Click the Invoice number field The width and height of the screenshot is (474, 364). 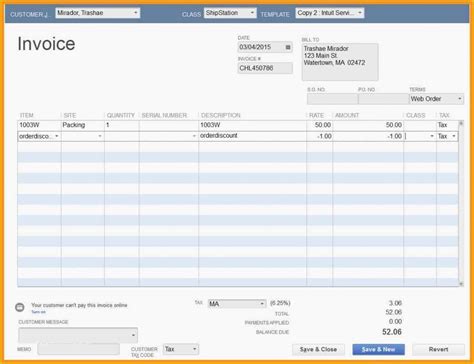point(265,68)
